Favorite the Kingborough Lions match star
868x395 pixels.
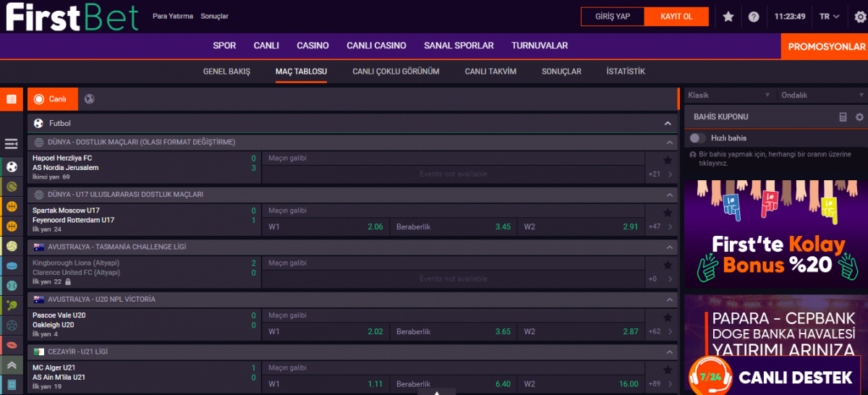[x=667, y=264]
